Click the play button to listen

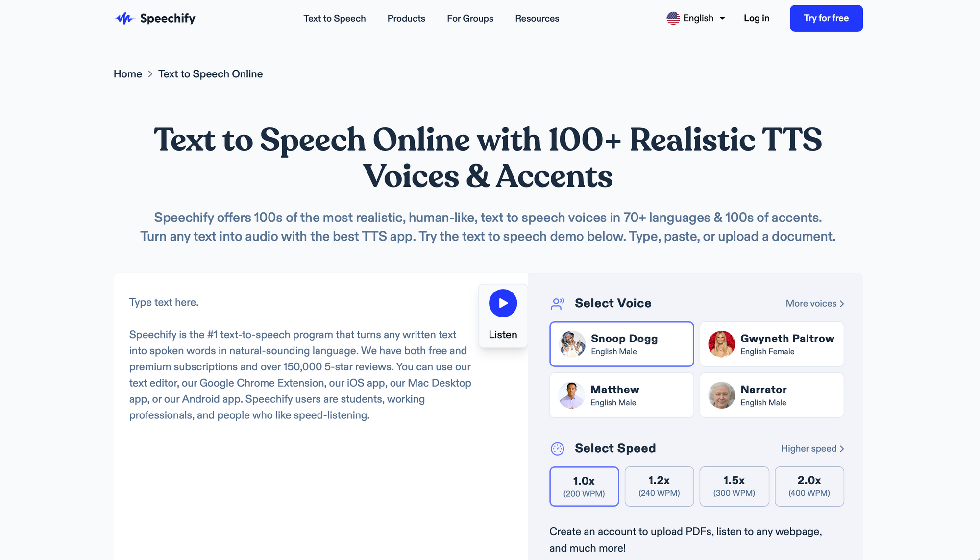click(x=503, y=303)
